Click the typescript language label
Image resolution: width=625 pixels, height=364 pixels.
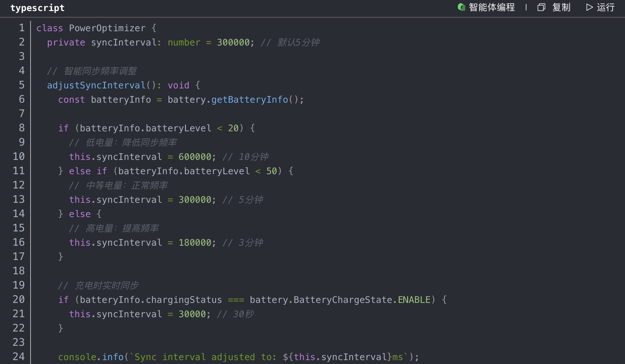pyautogui.click(x=37, y=8)
